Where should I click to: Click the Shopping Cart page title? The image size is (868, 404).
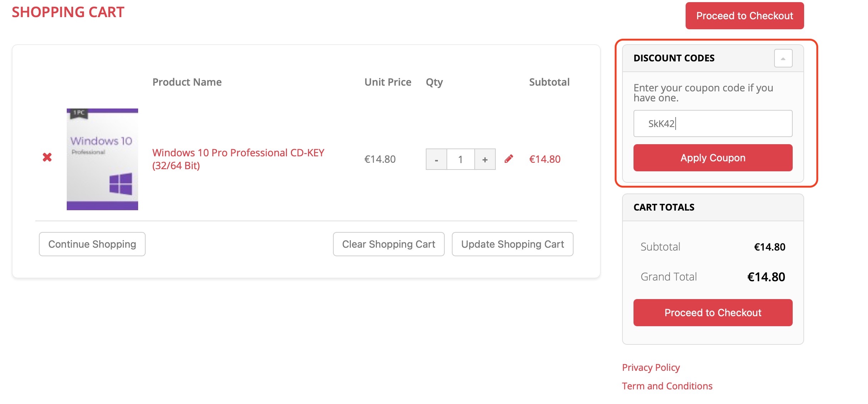(x=68, y=12)
